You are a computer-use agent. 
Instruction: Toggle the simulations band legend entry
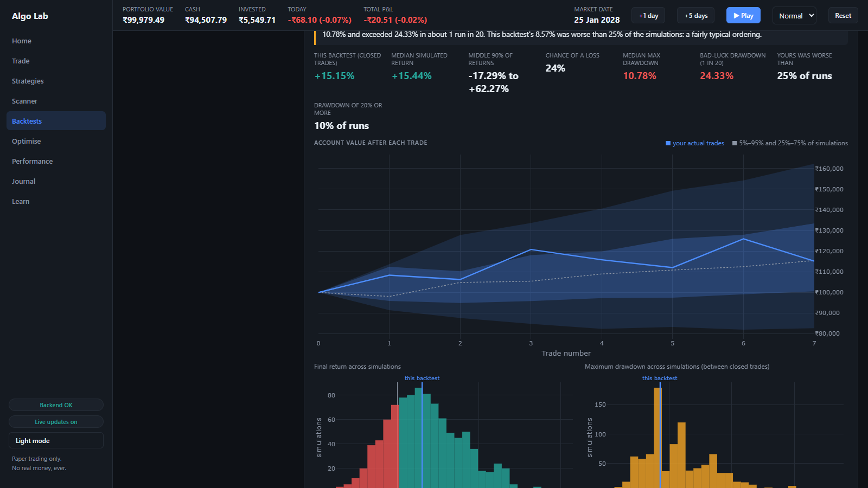tap(790, 143)
